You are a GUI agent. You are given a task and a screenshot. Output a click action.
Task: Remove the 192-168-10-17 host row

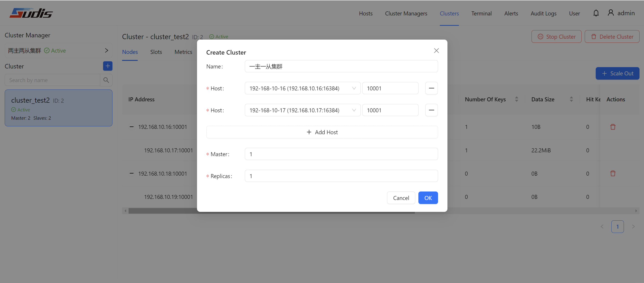coord(432,110)
